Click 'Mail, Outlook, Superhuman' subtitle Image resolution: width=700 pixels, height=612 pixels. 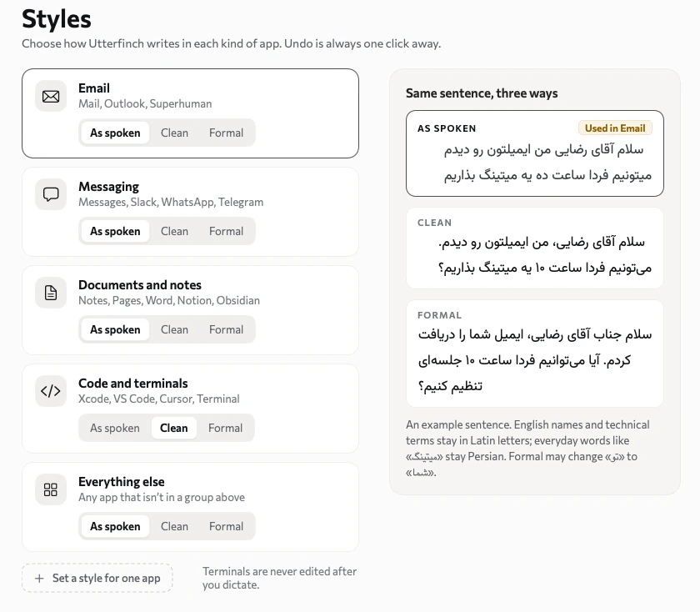pos(145,103)
